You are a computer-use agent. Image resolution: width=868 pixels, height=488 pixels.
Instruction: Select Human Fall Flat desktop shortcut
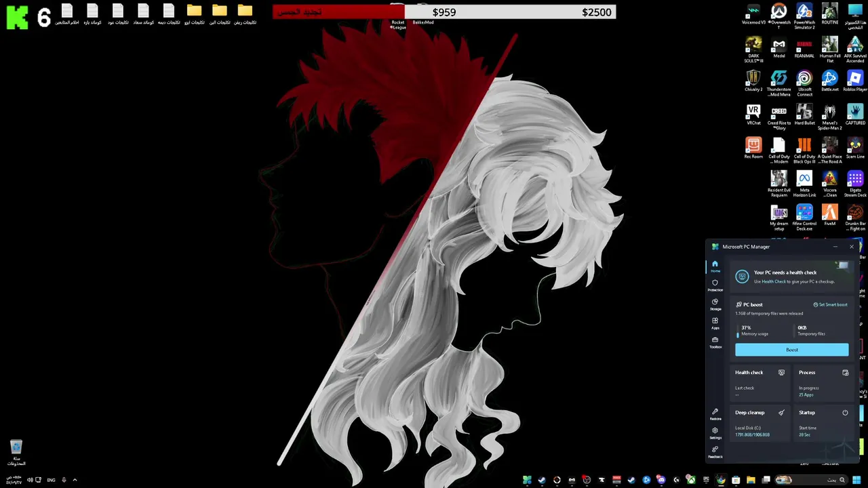830,50
